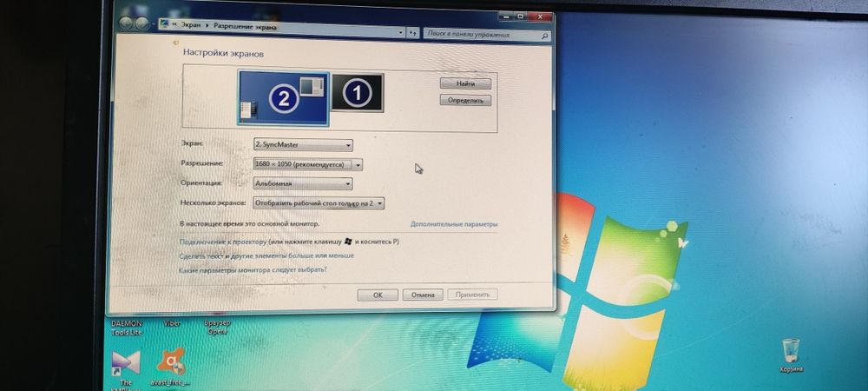This screenshot has height=391, width=868.
Task: Expand the address bar history dropdown arrow
Action: point(401,33)
